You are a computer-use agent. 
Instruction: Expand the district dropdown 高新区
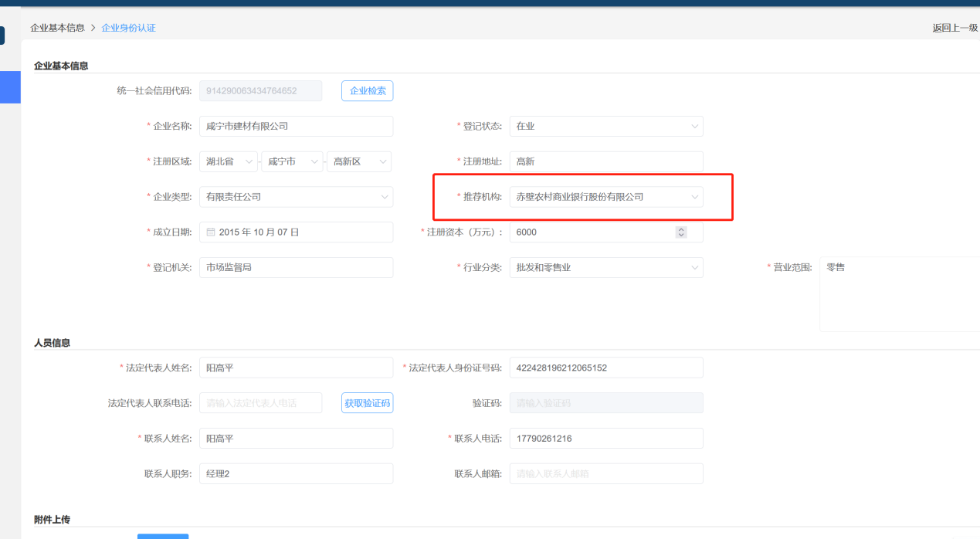point(359,161)
